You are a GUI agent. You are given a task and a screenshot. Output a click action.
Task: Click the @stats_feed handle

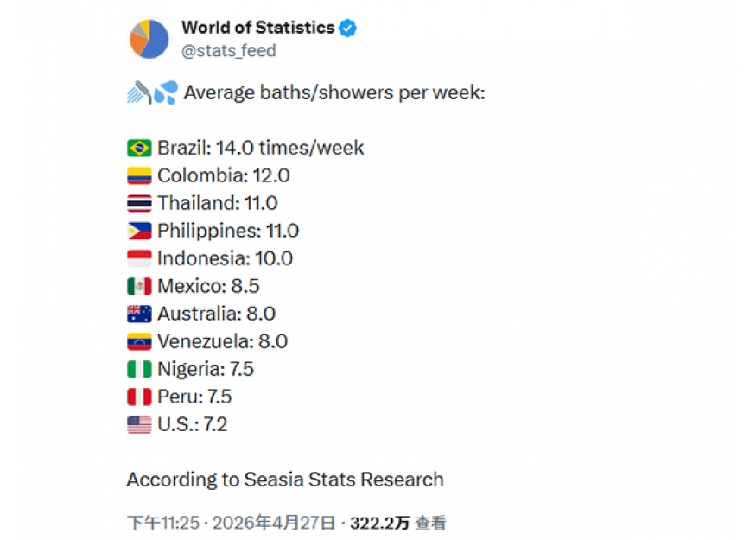click(x=229, y=51)
